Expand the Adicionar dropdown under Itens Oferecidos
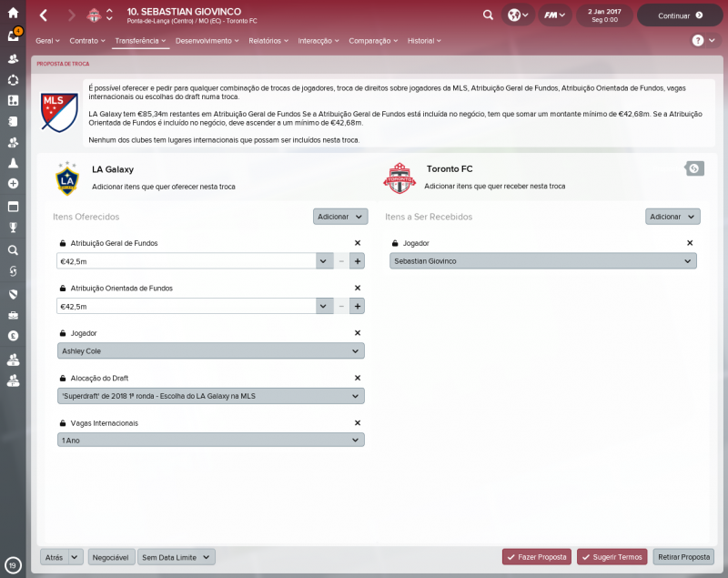Viewport: 728px width, 578px height. [339, 217]
